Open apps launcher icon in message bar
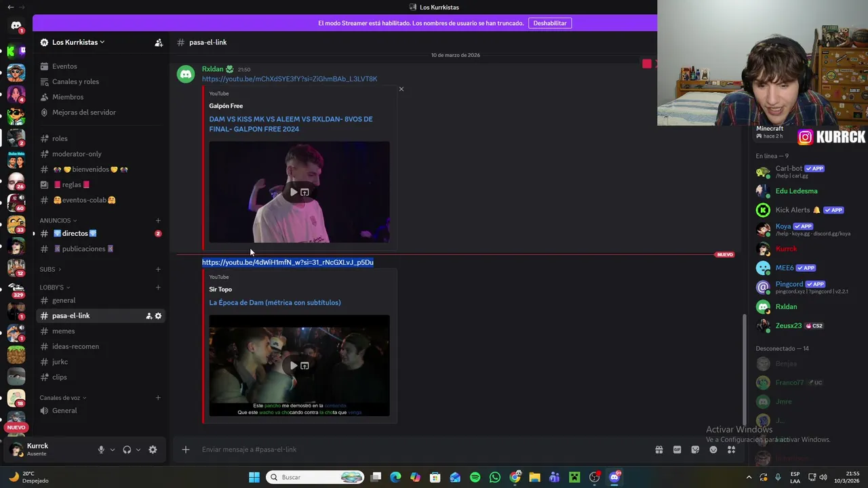The image size is (868, 488). click(x=731, y=449)
